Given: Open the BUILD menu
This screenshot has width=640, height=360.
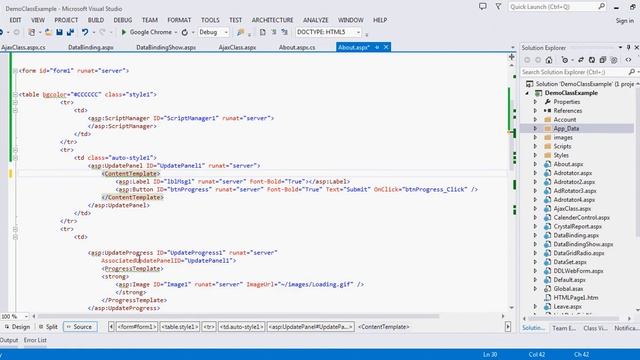Looking at the screenshot, I should click(x=96, y=20).
